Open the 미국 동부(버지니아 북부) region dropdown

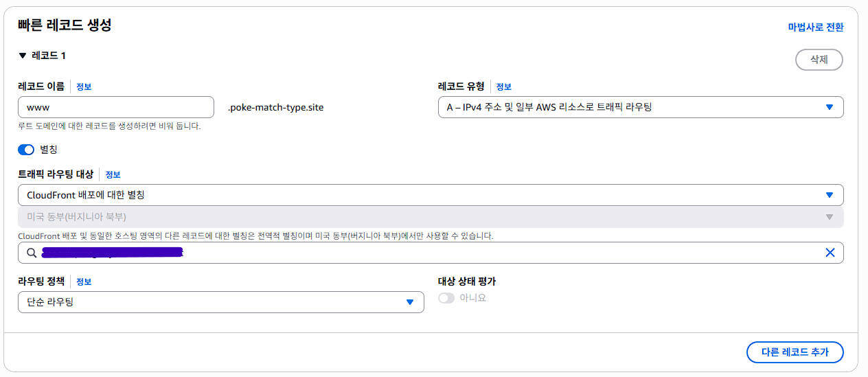click(431, 217)
